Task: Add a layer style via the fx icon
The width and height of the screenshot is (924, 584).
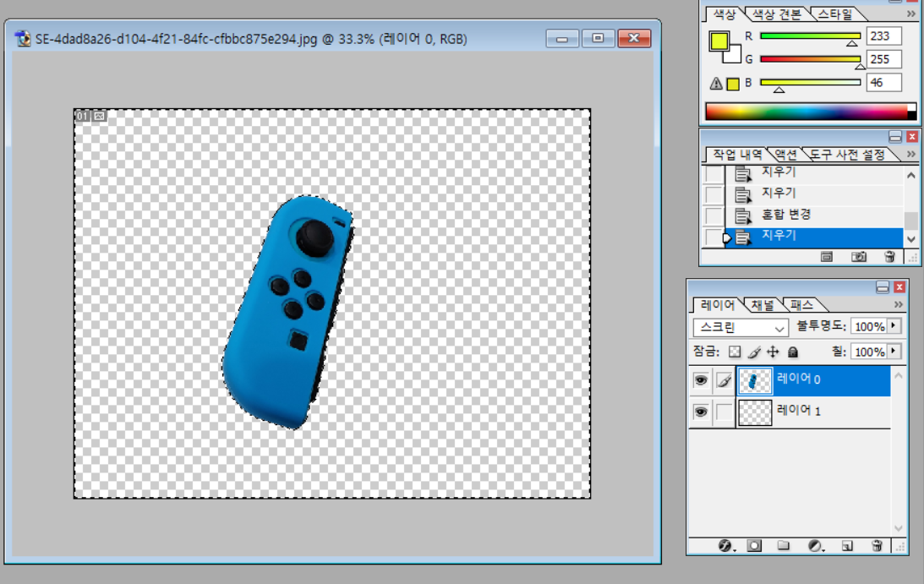Action: pyautogui.click(x=726, y=546)
